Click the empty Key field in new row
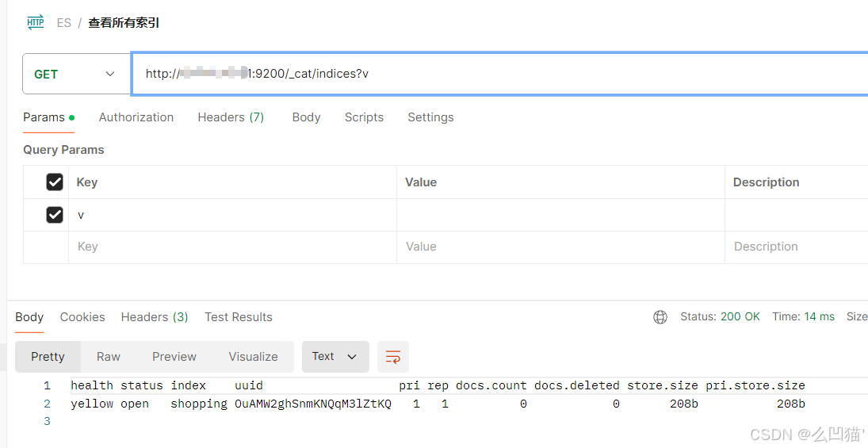 click(230, 247)
